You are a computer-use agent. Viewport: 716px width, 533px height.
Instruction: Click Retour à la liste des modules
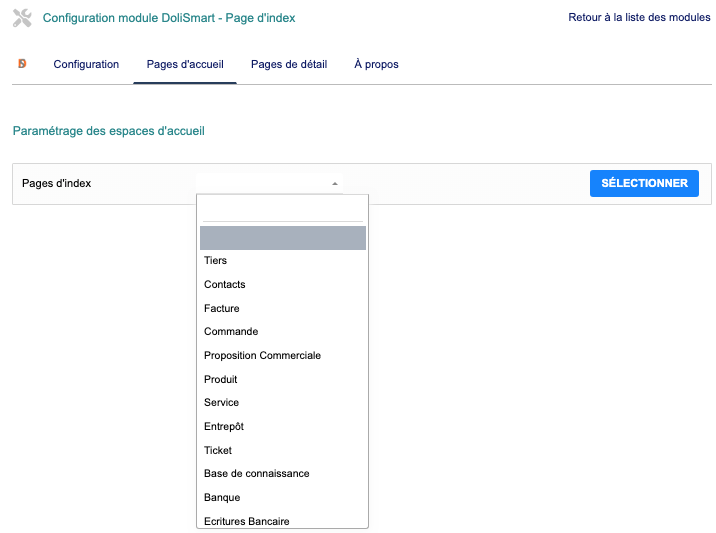click(639, 18)
